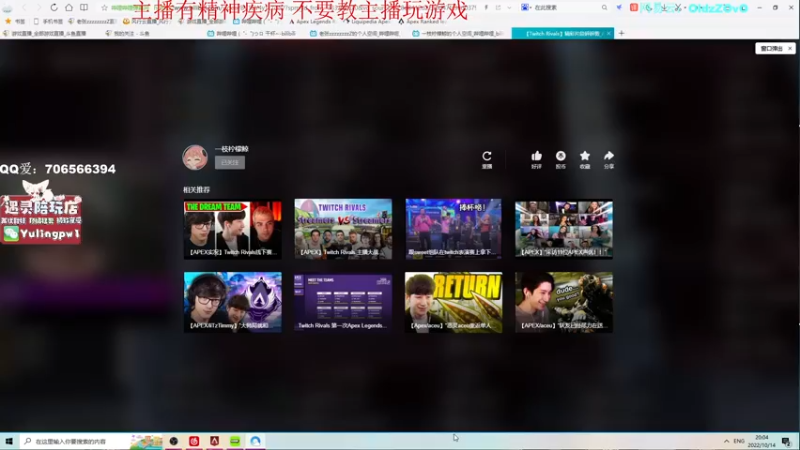Click the coin donate icon
This screenshot has height=450, width=800.
pyautogui.click(x=561, y=156)
